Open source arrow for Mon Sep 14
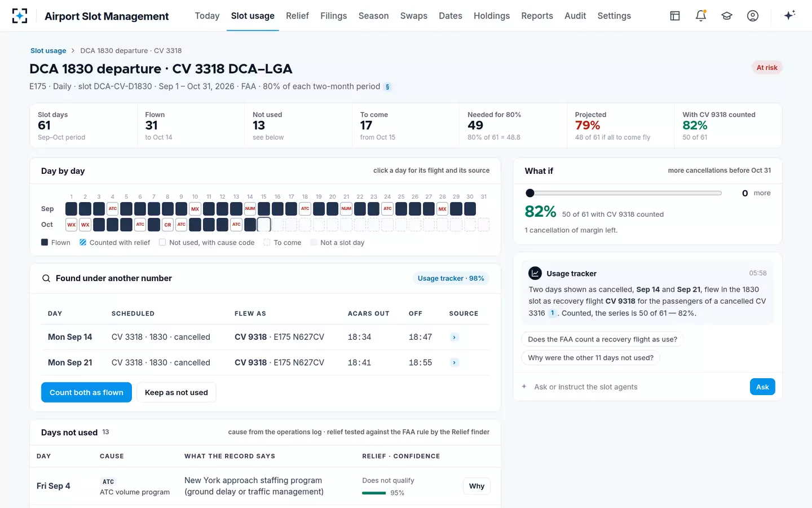This screenshot has width=812, height=508. (454, 338)
